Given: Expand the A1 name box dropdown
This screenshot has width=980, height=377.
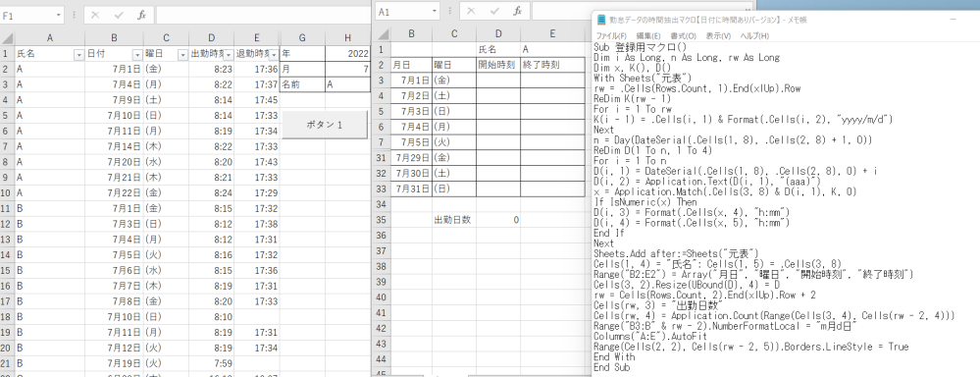Looking at the screenshot, I should [x=435, y=11].
